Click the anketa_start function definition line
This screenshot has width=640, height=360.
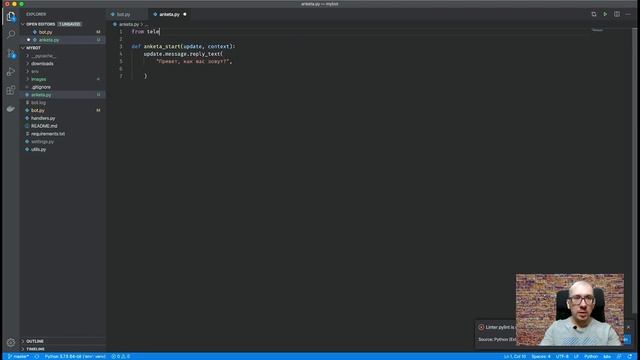tap(183, 47)
